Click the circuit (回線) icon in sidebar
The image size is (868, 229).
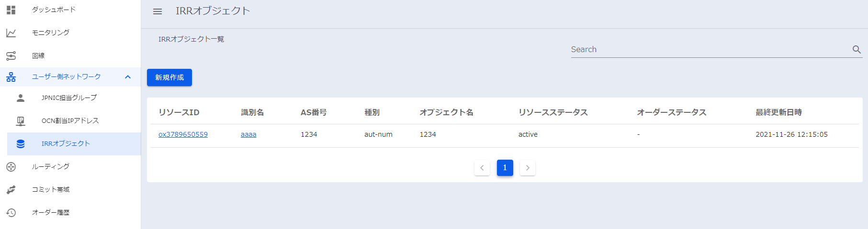(x=11, y=56)
